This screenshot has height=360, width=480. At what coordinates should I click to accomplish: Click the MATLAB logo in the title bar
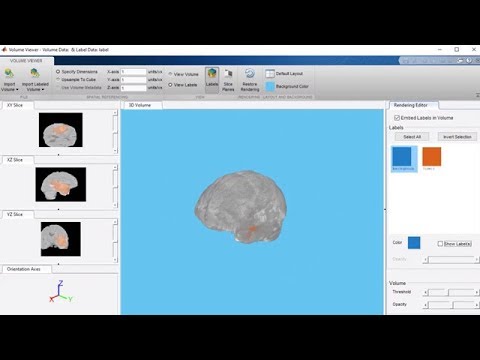pos(4,50)
